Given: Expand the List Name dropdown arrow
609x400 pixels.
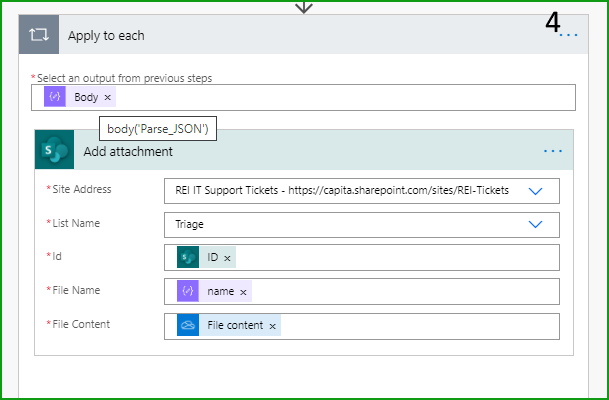Looking at the screenshot, I should [535, 225].
